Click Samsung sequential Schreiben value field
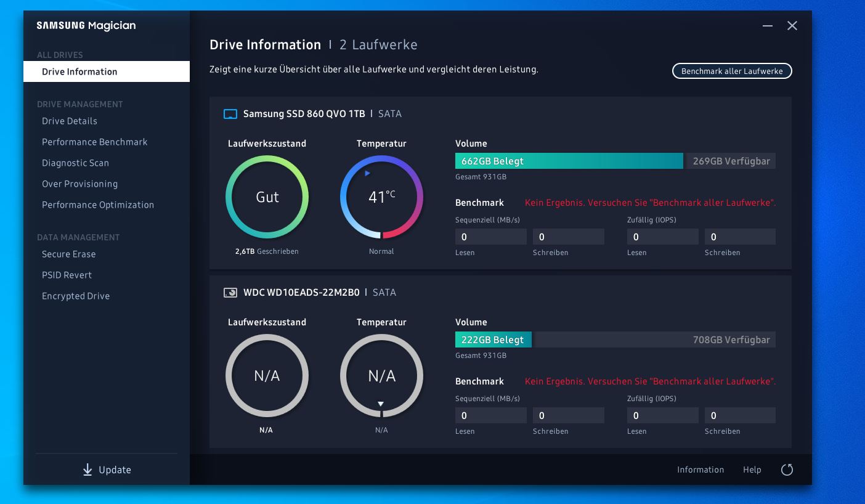 (569, 237)
